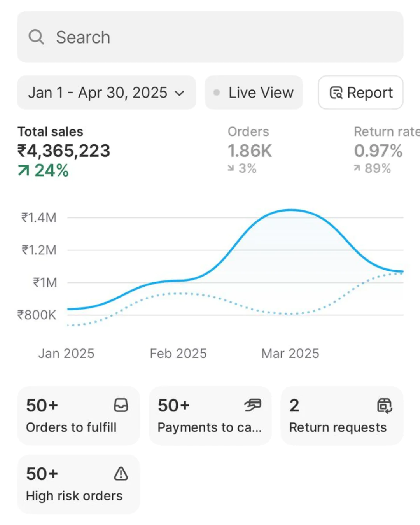Open the date range dropdown chevron

pos(179,93)
